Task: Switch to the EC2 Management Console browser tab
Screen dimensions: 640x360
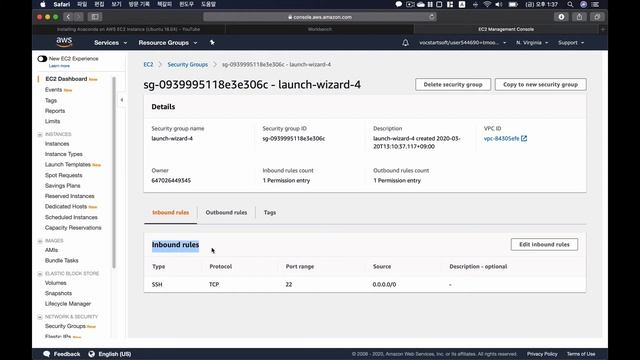Action: [x=506, y=29]
